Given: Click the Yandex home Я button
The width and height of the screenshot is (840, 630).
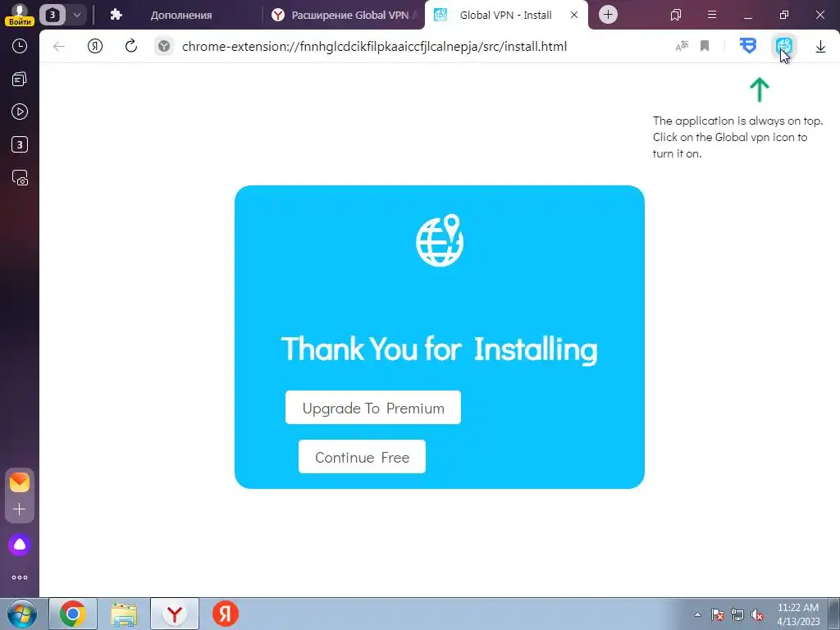Looking at the screenshot, I should click(95, 47).
